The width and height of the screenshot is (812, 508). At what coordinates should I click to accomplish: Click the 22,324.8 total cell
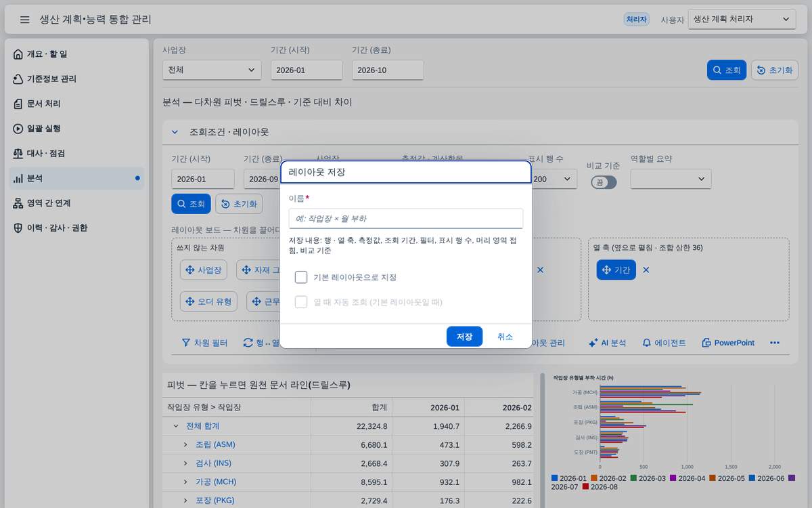click(352, 426)
